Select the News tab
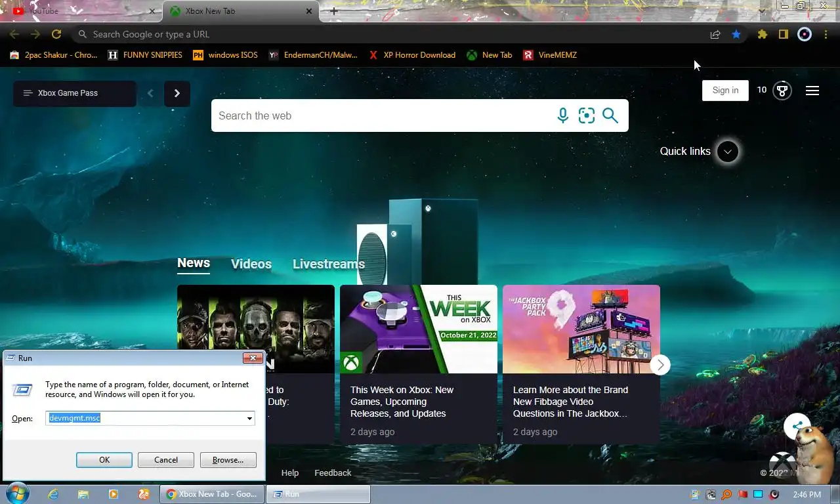This screenshot has height=504, width=840. click(x=194, y=263)
